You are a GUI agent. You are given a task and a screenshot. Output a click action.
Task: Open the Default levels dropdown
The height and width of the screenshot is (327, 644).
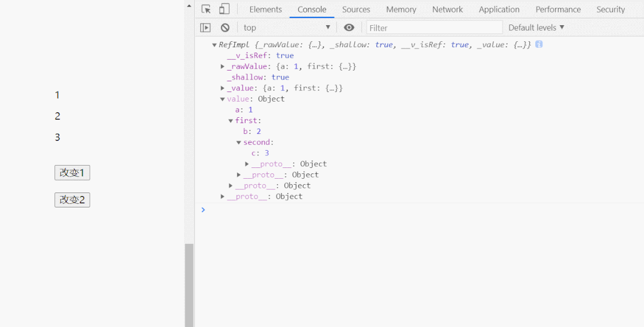tap(536, 27)
